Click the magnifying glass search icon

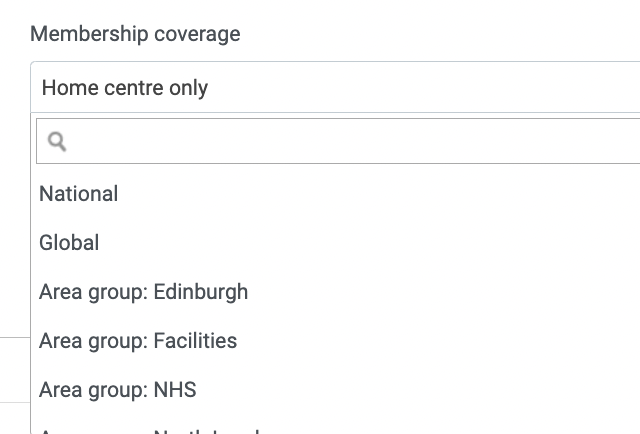(57, 141)
